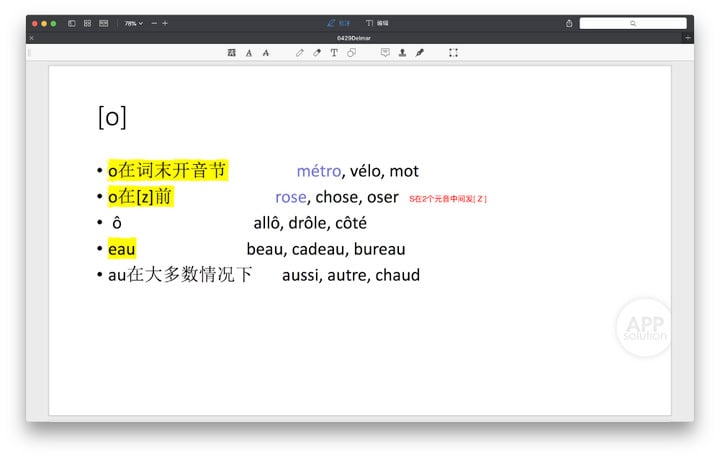The width and height of the screenshot is (720, 459).
Task: Click the red annotation note about [z]
Action: point(448,199)
